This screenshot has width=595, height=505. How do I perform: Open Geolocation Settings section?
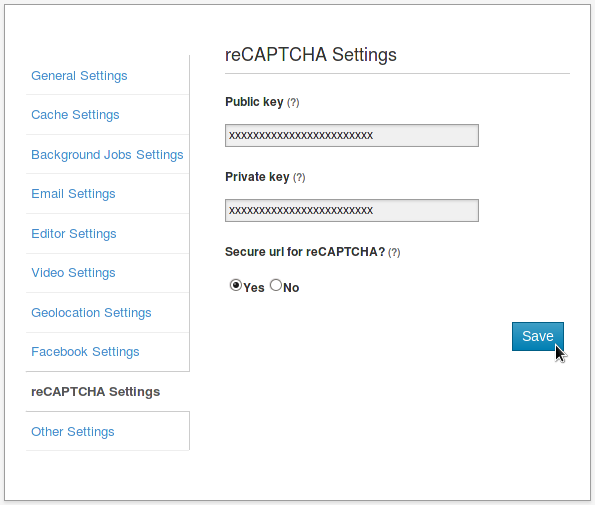click(91, 313)
